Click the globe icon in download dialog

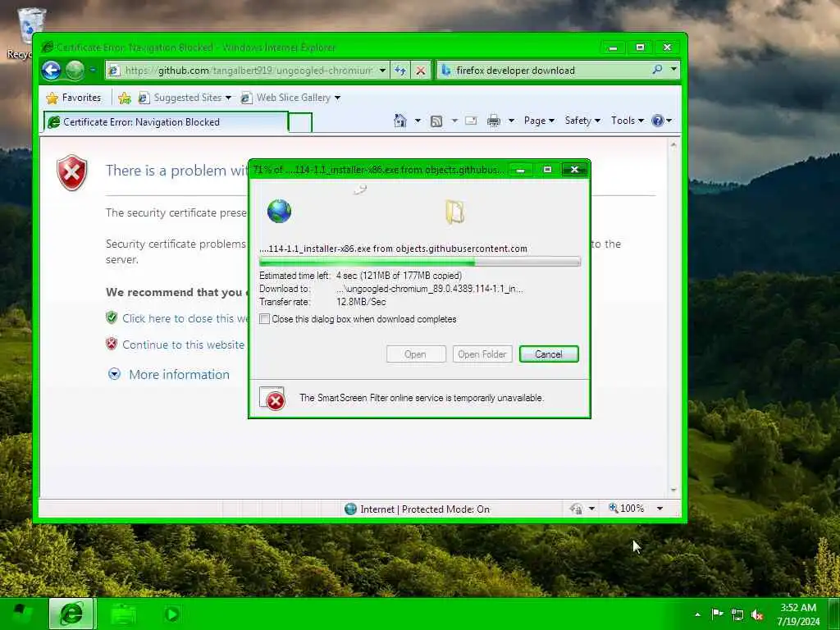click(x=279, y=211)
